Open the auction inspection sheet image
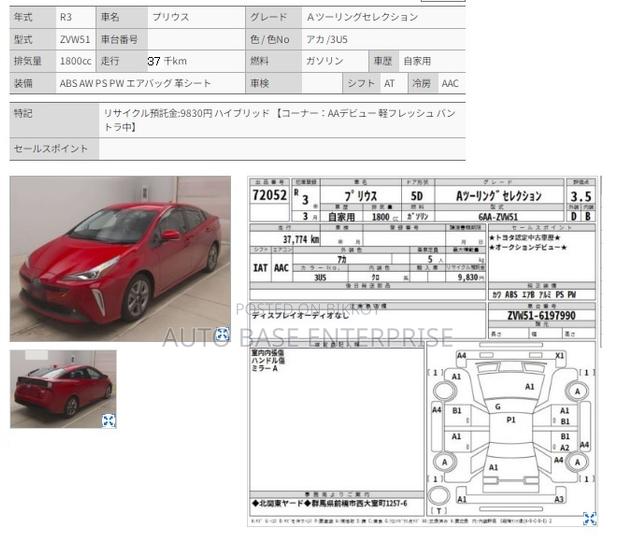 [x=422, y=352]
